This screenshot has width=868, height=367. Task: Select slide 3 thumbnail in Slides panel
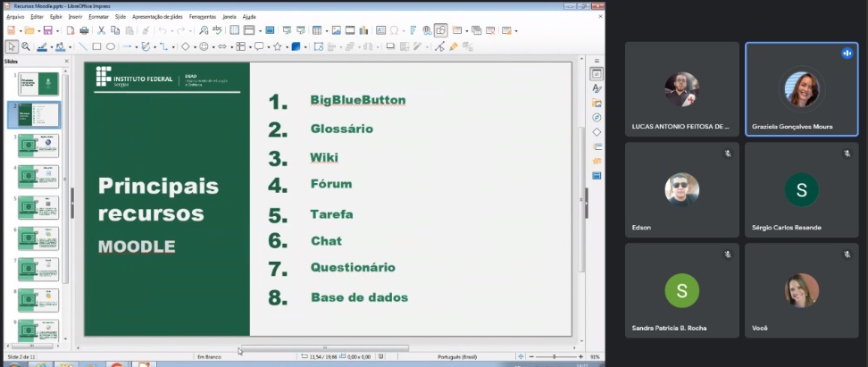(x=38, y=145)
